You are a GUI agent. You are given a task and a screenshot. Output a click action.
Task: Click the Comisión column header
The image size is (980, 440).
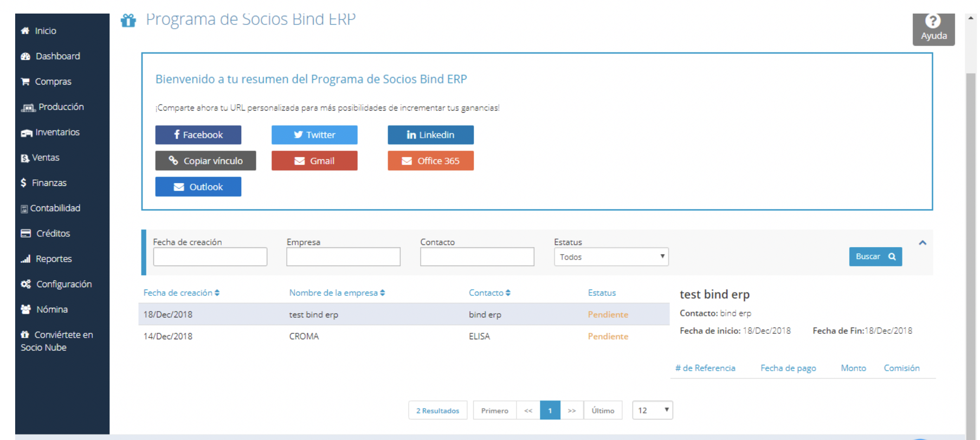pos(902,368)
